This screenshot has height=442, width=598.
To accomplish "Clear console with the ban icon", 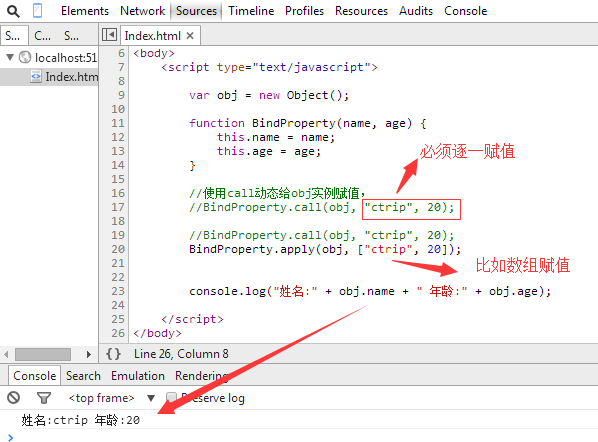I will click(x=13, y=398).
